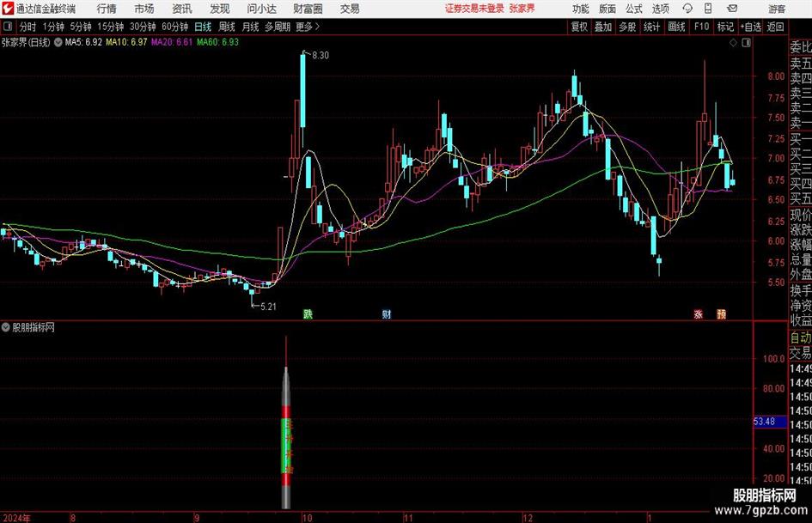Switch to the 5分钟 period tab
This screenshot has height=523, width=812.
click(81, 27)
